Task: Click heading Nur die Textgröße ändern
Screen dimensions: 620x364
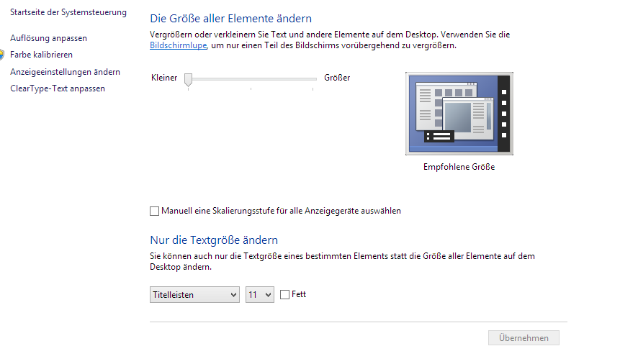Action: [x=214, y=240]
